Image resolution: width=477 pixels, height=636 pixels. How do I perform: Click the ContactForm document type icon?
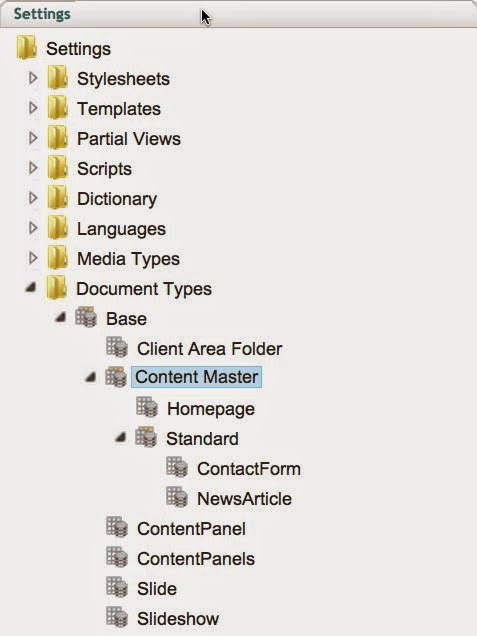[177, 467]
